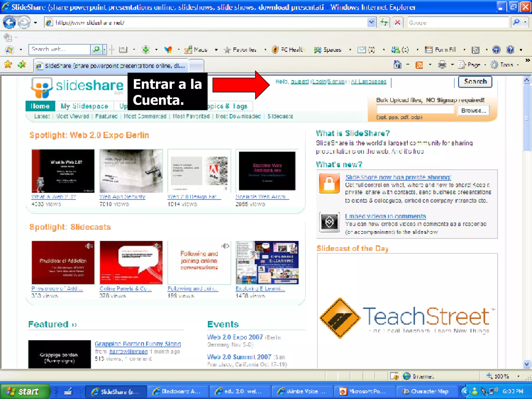Open the address bar history dropdown
532x399 pixels.
[371, 23]
